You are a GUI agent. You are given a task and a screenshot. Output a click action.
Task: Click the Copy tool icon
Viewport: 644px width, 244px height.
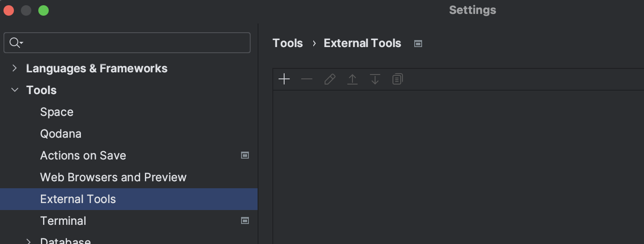click(x=397, y=79)
